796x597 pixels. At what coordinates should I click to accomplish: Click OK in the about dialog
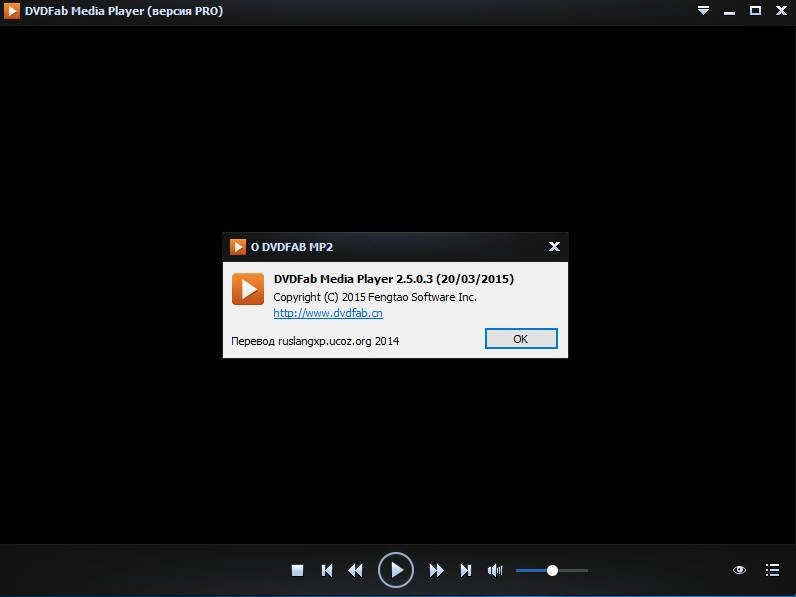coord(521,339)
